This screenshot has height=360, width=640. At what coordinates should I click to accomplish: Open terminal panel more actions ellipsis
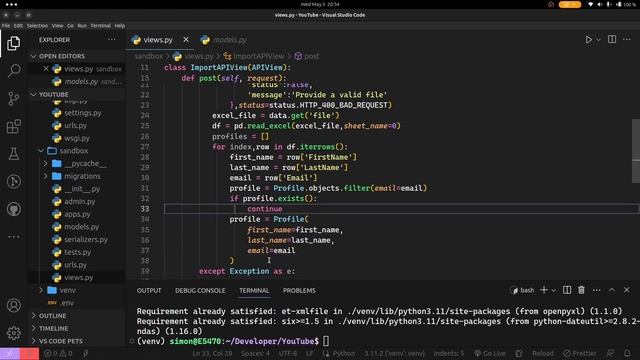click(x=596, y=290)
